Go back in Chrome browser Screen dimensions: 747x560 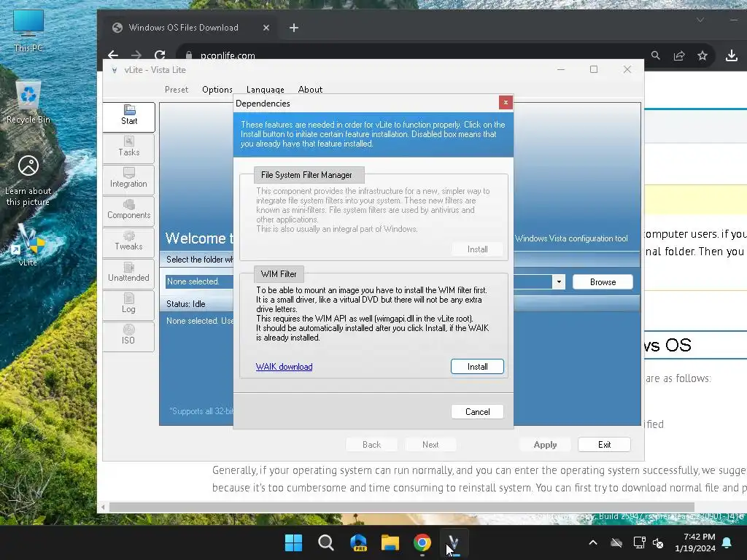coord(113,55)
